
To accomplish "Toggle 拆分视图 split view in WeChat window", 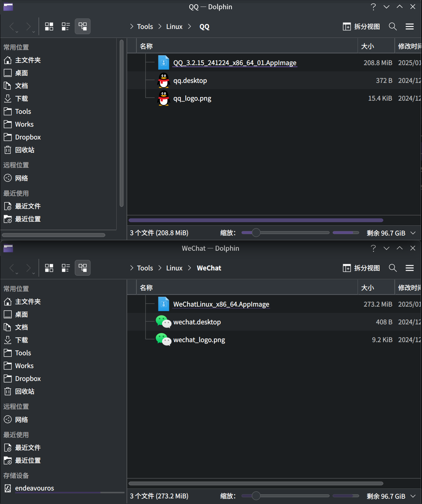I will pyautogui.click(x=361, y=268).
